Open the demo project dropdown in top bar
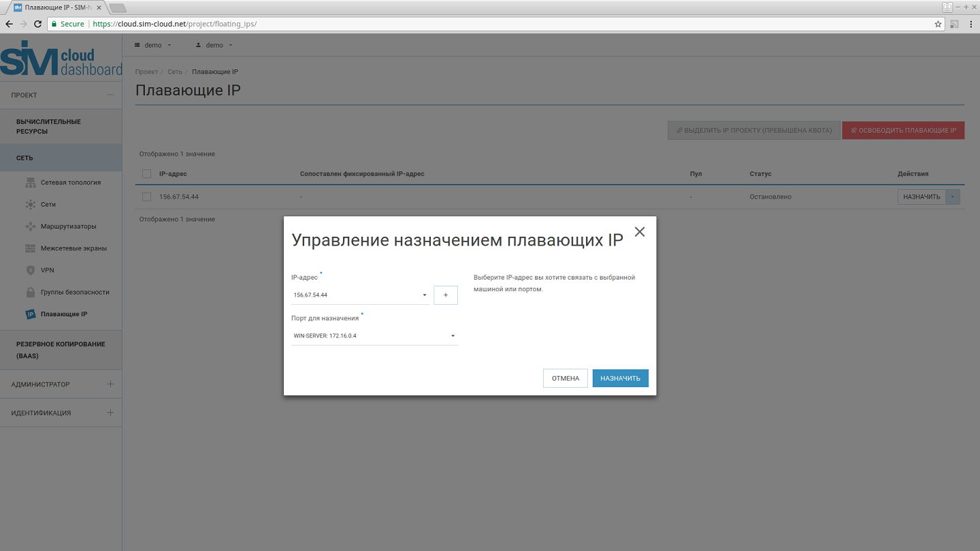The width and height of the screenshot is (980, 551). 153,46
